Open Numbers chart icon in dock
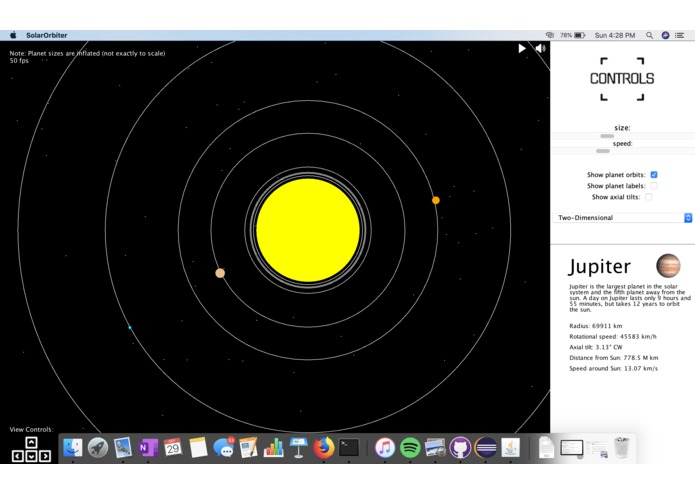The image size is (695, 494). [x=273, y=447]
